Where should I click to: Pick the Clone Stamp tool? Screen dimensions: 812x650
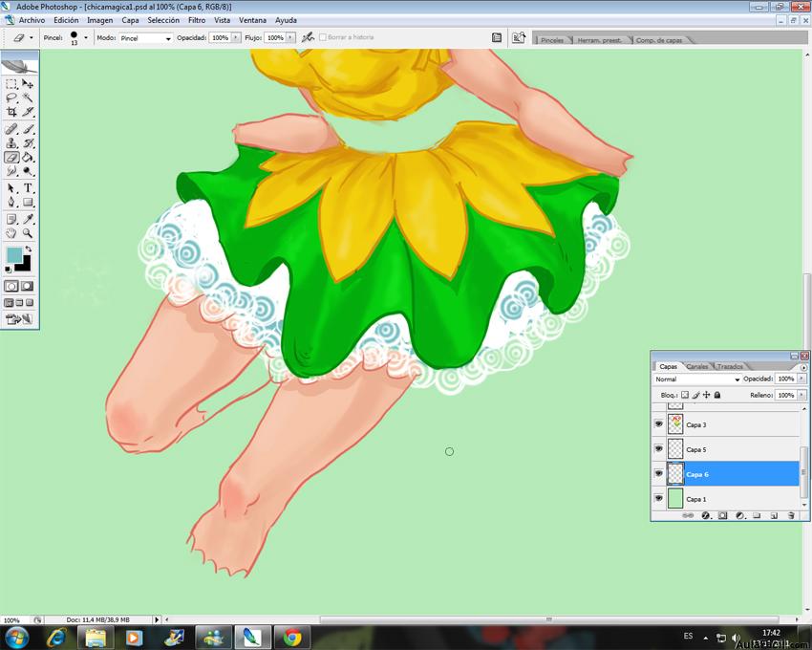[x=11, y=143]
